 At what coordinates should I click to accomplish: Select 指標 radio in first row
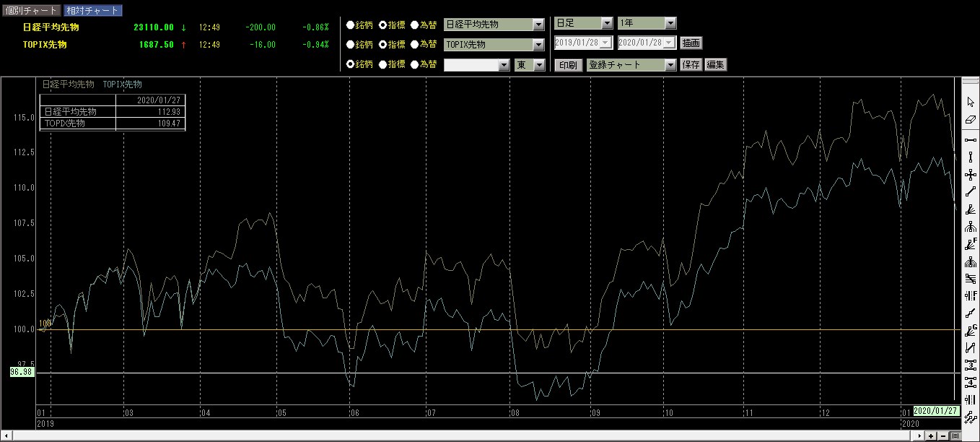click(382, 24)
